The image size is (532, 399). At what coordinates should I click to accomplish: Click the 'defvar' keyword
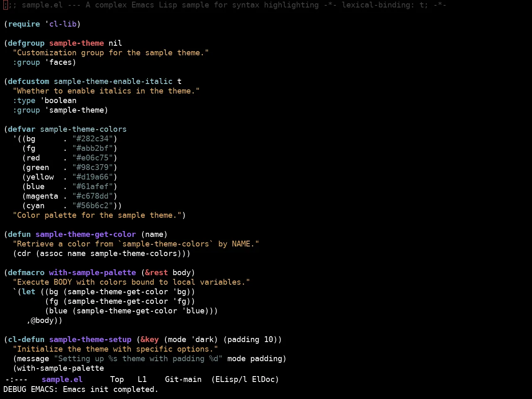(22, 129)
